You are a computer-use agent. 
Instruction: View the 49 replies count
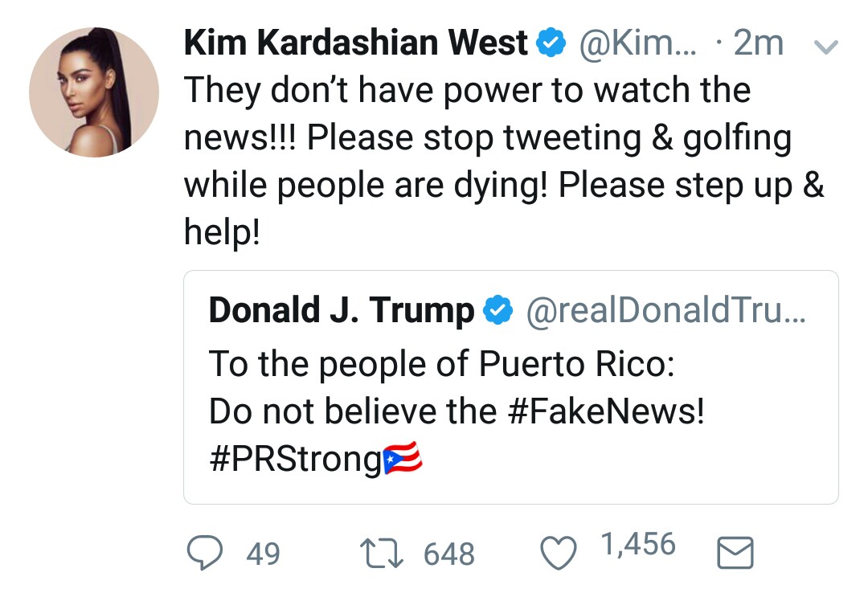tap(263, 554)
